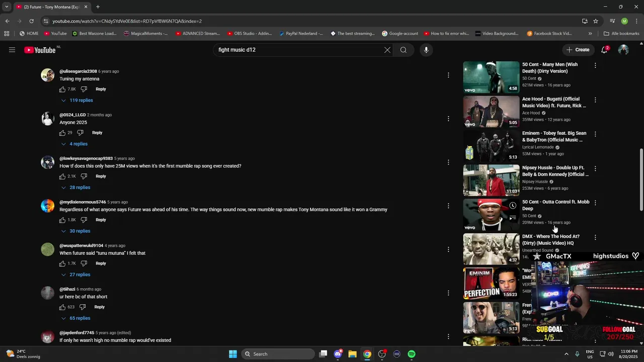The width and height of the screenshot is (644, 362).
Task: Open a new Chrome tab
Action: tap(98, 7)
